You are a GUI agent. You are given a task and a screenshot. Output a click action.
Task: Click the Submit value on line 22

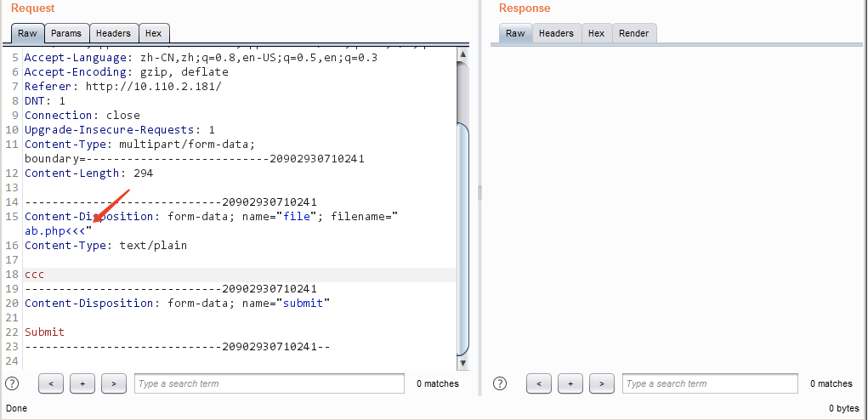[45, 332]
